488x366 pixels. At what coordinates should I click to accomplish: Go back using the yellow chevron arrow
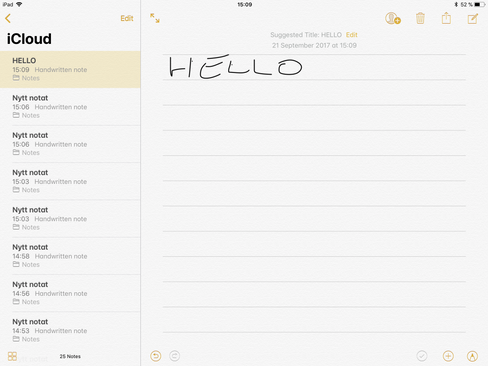(x=8, y=18)
